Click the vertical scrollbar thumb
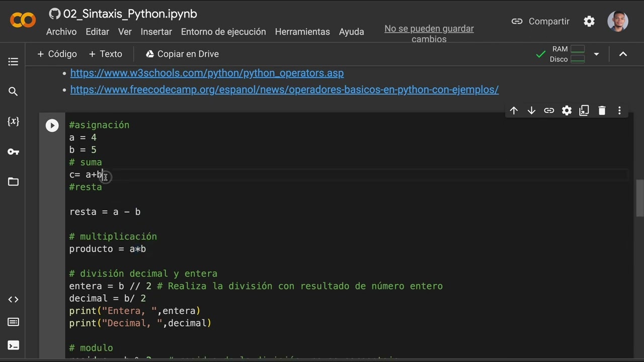 639,198
